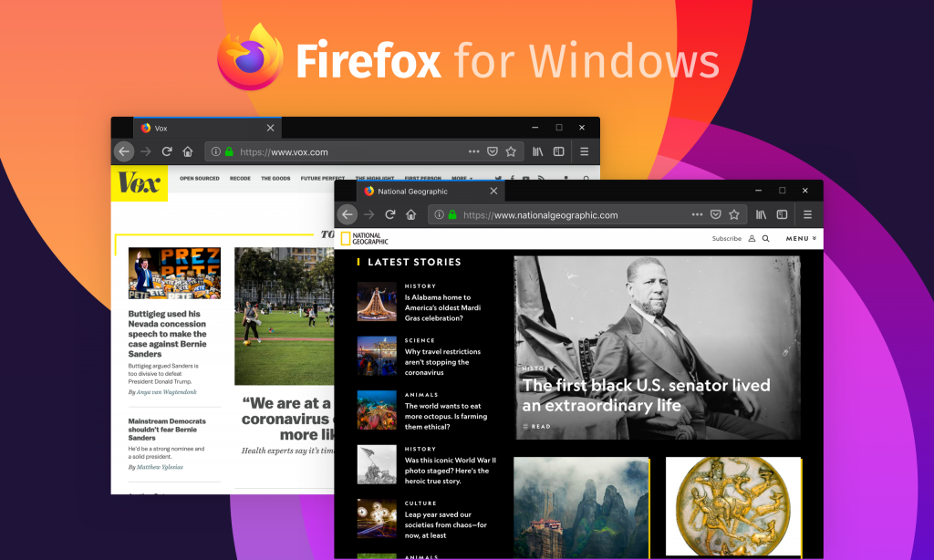Open Library icon in National Geographic window
The height and width of the screenshot is (560, 934).
[762, 214]
